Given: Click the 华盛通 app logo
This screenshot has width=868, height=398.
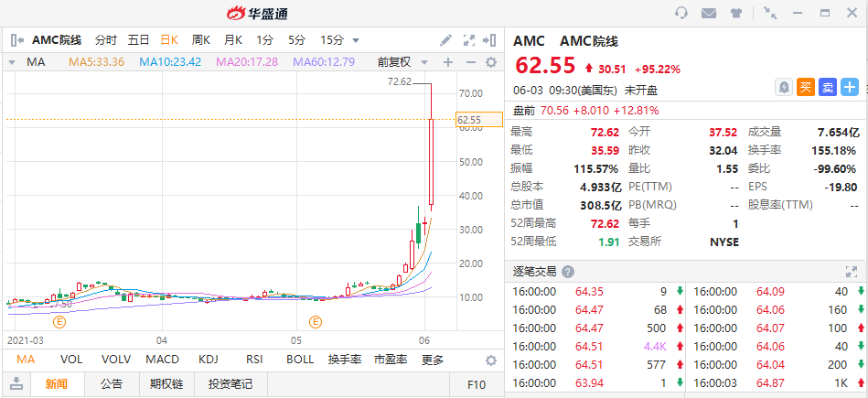Looking at the screenshot, I should tap(257, 13).
